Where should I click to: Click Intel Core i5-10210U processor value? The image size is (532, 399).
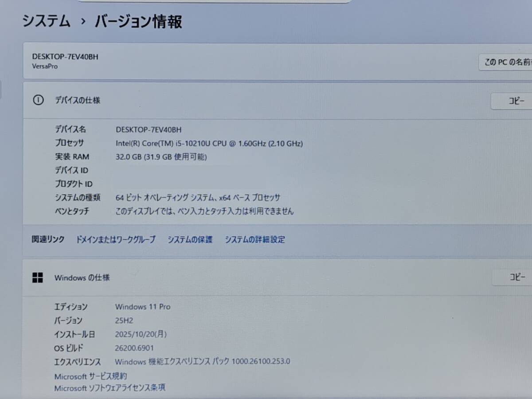click(209, 143)
